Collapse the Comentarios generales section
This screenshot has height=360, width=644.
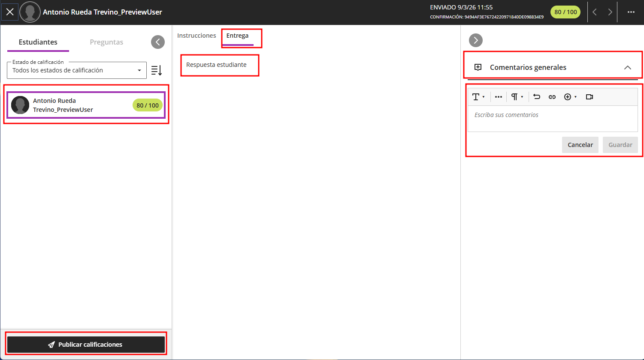coord(627,67)
